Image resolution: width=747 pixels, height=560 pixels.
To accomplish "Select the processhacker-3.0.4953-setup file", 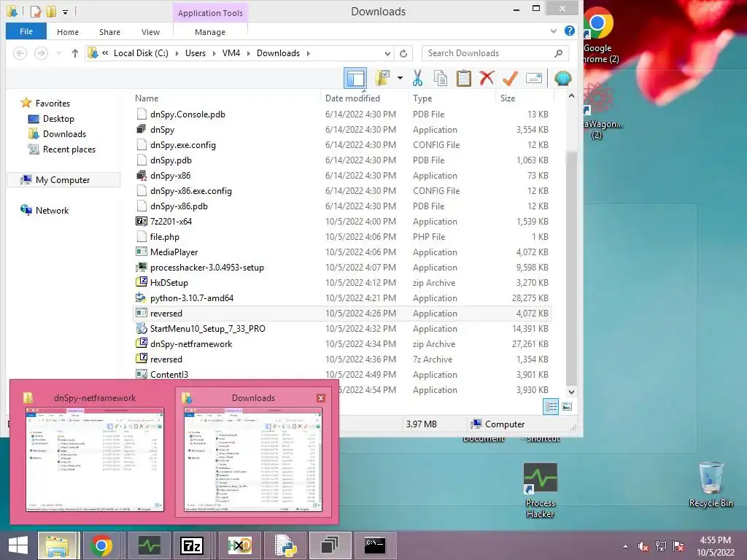I will [342, 268].
